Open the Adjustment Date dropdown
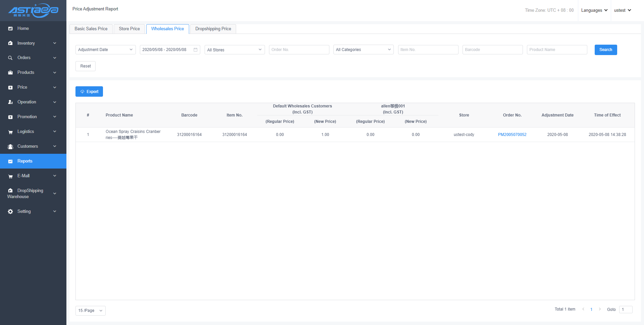The height and width of the screenshot is (325, 644). 105,50
